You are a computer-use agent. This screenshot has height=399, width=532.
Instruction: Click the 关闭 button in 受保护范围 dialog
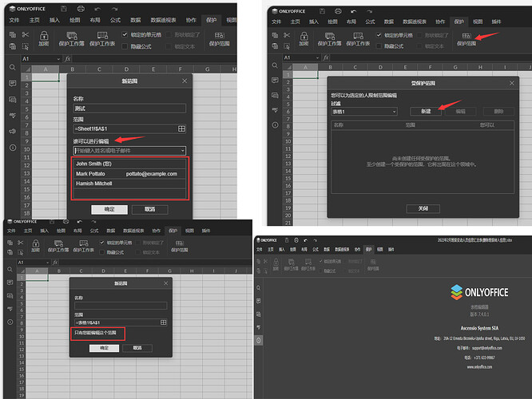click(x=423, y=208)
